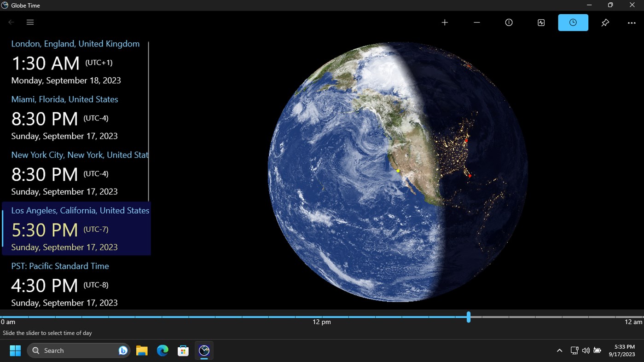The width and height of the screenshot is (644, 362).
Task: Expand the system tray hidden icons chevron
Action: (x=559, y=351)
